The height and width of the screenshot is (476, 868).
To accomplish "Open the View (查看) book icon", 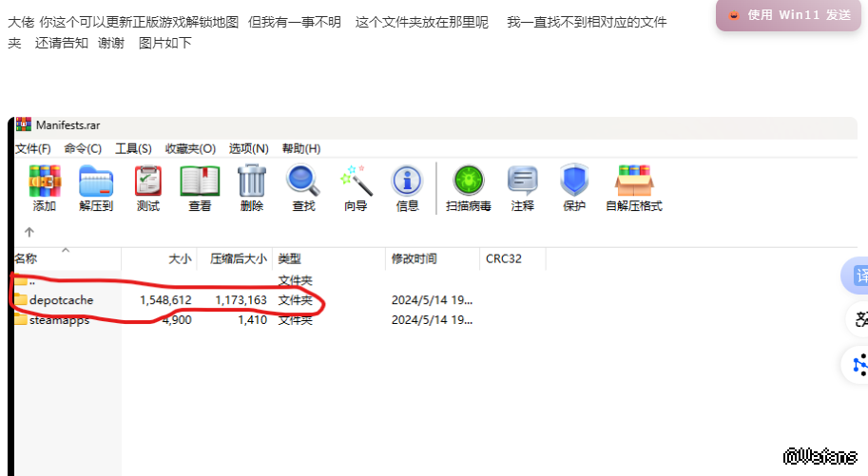I will [200, 181].
